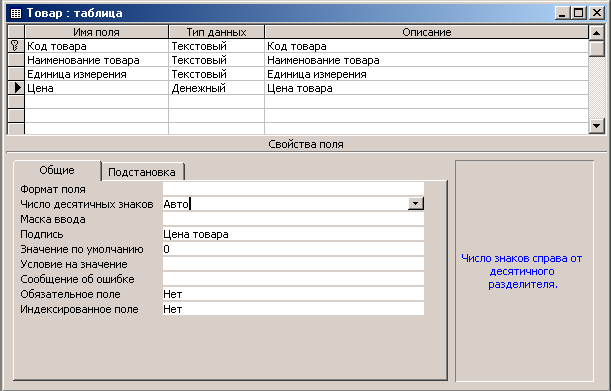Click the description cell for Единица измерения row
Viewport: 611px width, 391px height.
point(426,74)
